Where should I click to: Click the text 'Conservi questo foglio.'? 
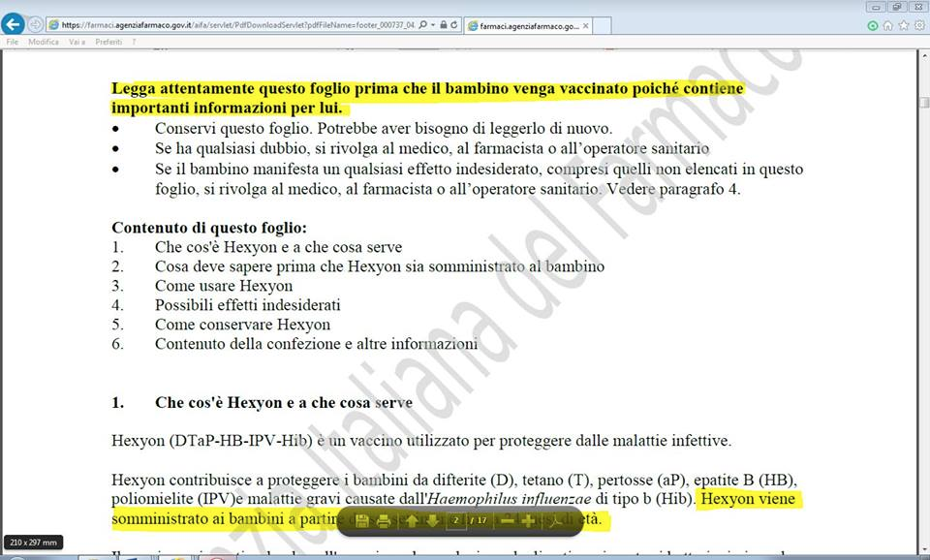click(x=233, y=129)
